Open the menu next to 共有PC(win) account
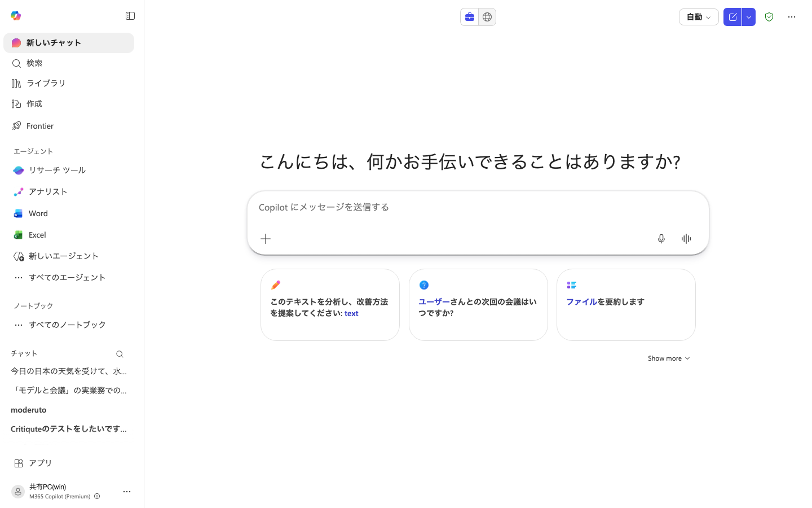Viewport: 812px width, 508px height. point(127,492)
